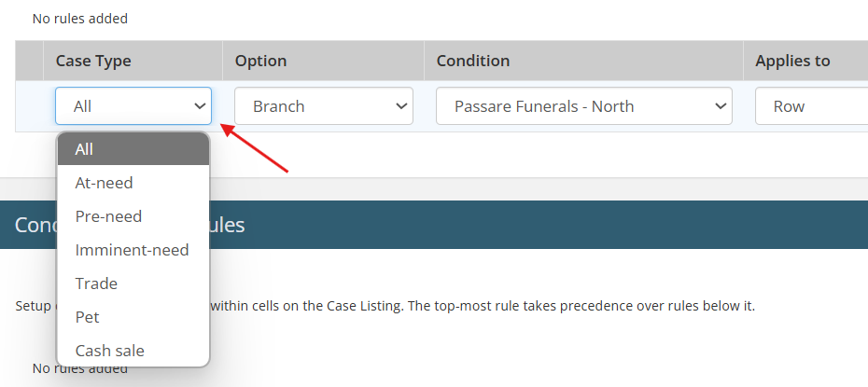Open the Option dropdown set to Branch
The height and width of the screenshot is (387, 868).
pyautogui.click(x=323, y=106)
